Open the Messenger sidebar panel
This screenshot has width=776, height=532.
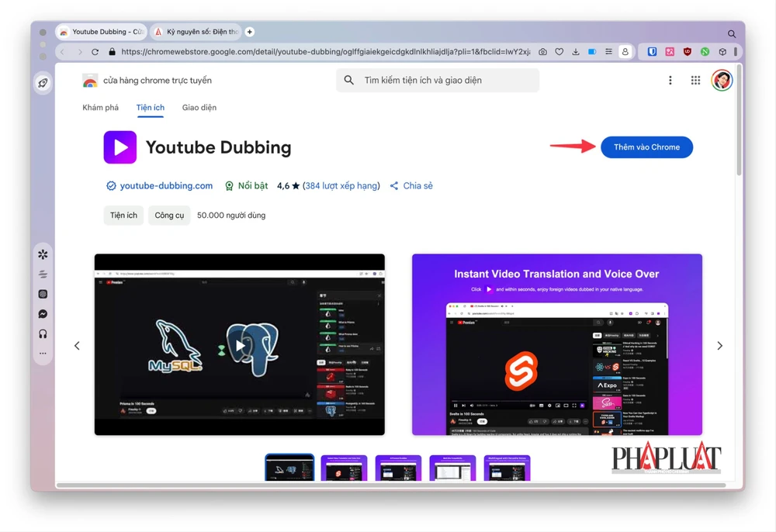click(43, 314)
